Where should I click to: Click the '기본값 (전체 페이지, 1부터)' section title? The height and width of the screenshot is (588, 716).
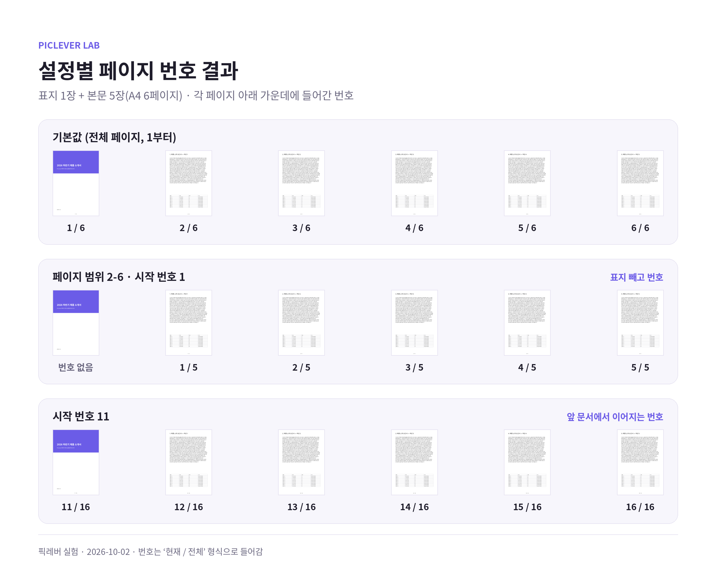114,137
